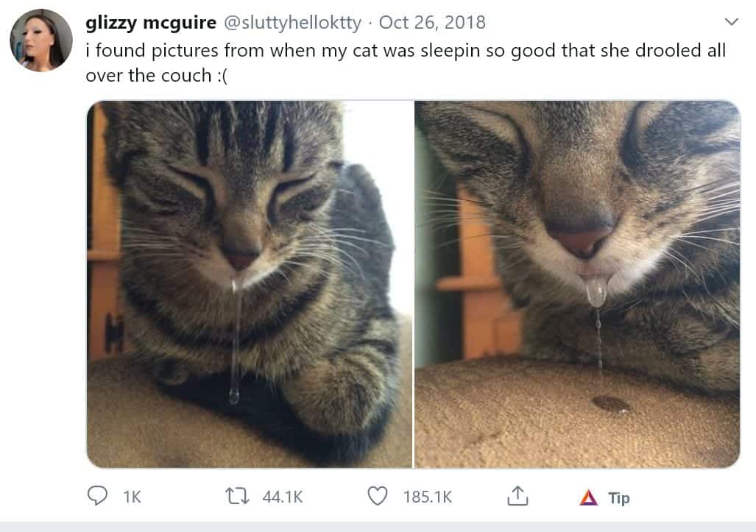Click the drool puddle on the couch
Image resolution: width=756 pixels, height=532 pixels.
[612, 404]
